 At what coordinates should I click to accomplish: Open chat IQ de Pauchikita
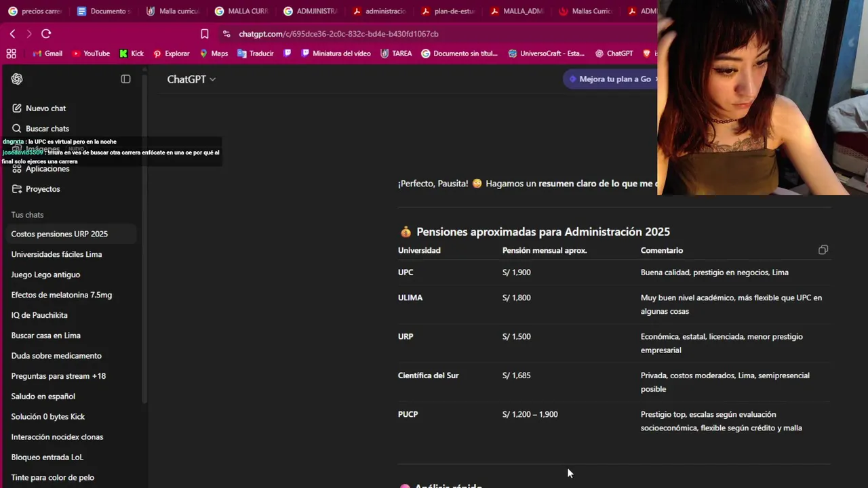pyautogui.click(x=39, y=315)
